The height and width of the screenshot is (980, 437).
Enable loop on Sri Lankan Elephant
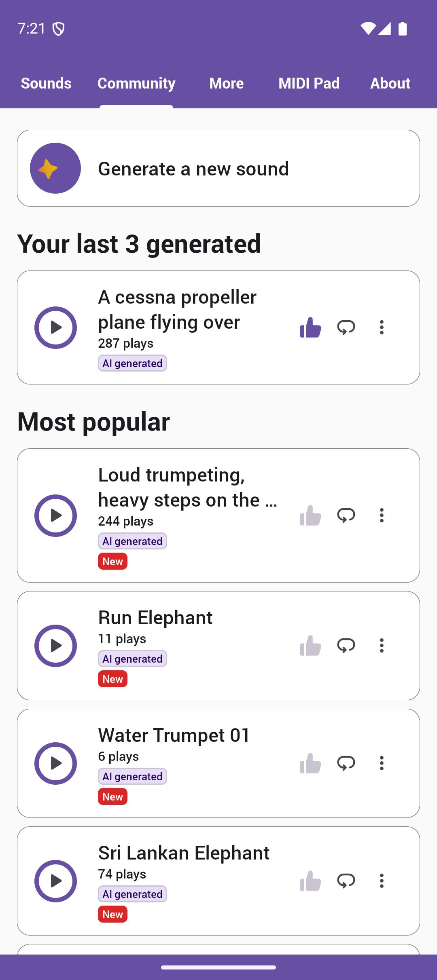coord(346,881)
